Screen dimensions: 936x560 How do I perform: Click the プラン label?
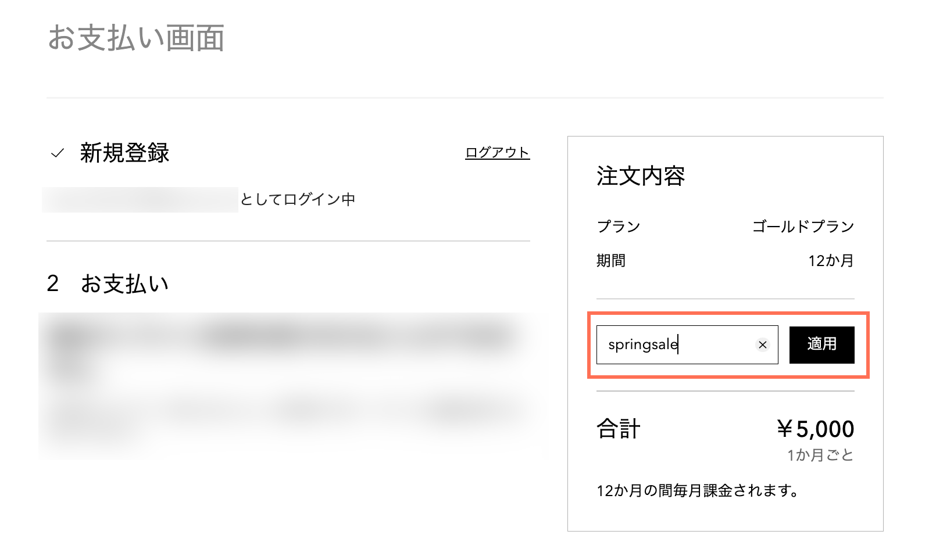[619, 226]
